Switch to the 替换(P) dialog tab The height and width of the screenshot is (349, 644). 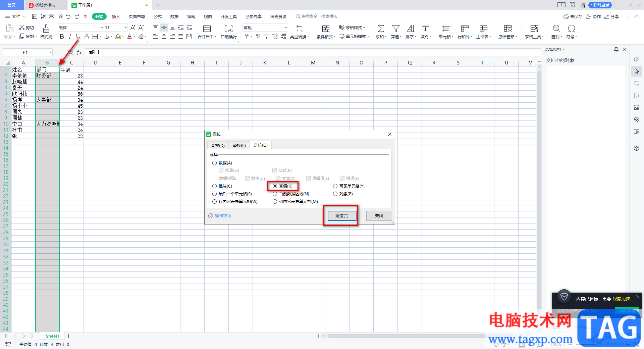tap(239, 145)
